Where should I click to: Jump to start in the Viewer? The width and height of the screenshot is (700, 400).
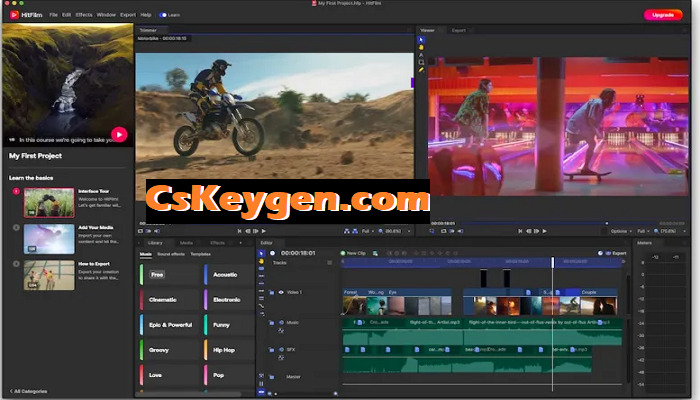pyautogui.click(x=520, y=231)
